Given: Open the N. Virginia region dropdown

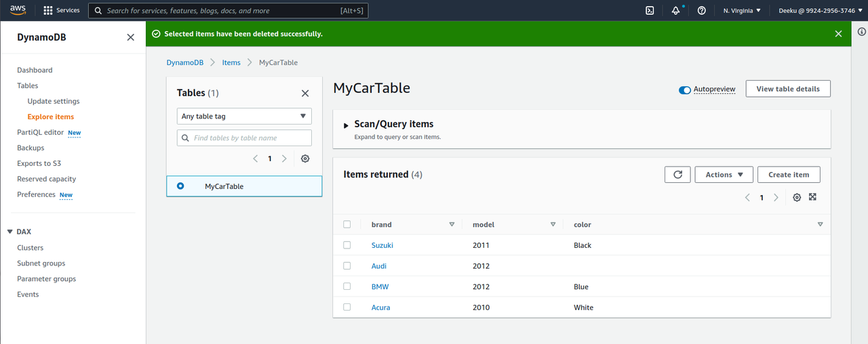Looking at the screenshot, I should (x=742, y=10).
